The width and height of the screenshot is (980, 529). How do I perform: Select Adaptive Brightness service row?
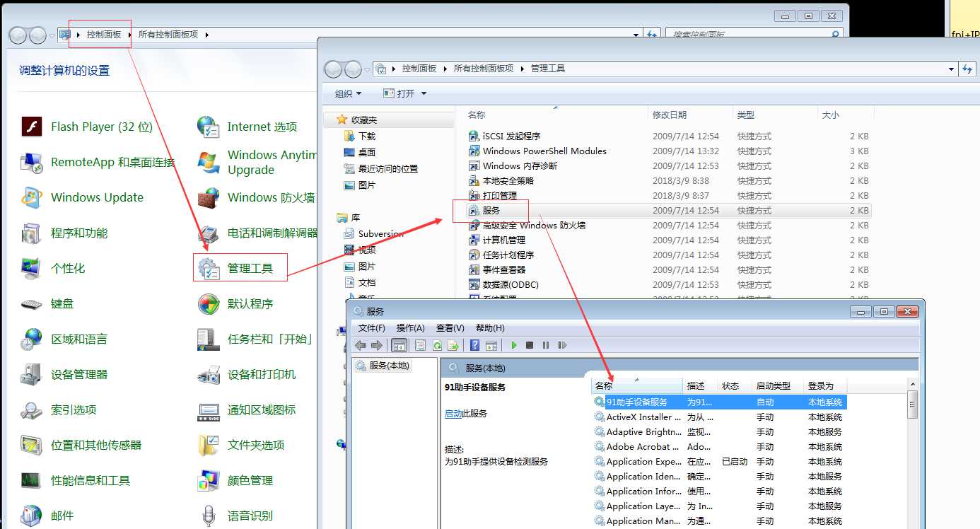point(719,431)
